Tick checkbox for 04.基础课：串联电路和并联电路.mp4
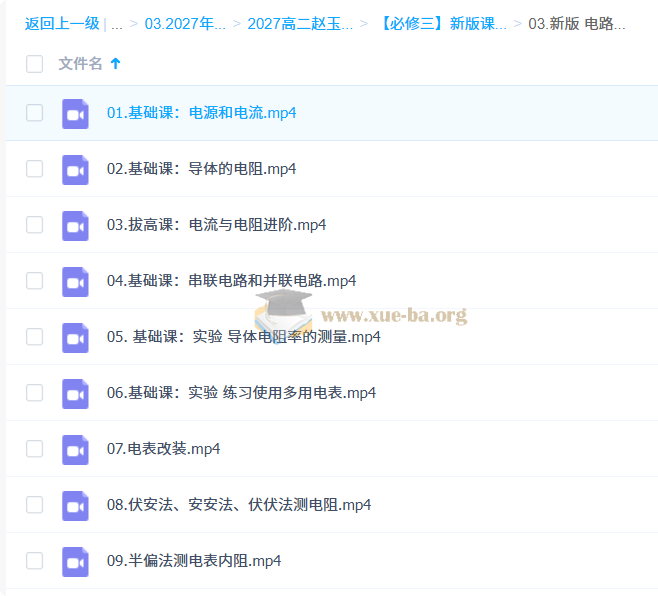Image resolution: width=658 pixels, height=596 pixels. point(34,281)
